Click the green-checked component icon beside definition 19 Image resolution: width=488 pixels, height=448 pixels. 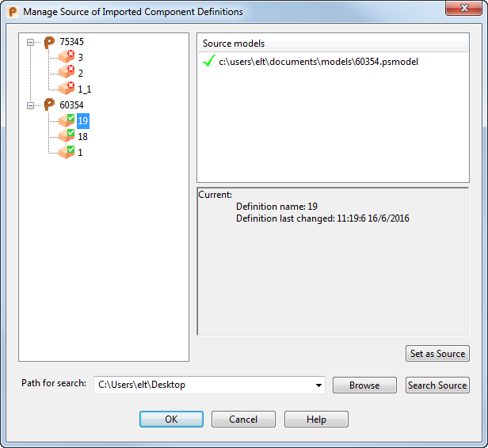point(67,120)
